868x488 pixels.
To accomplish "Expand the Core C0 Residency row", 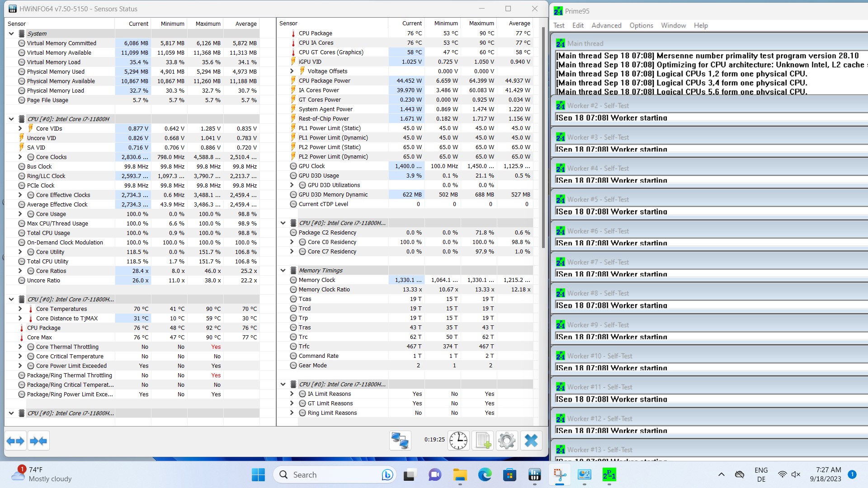I will 292,242.
